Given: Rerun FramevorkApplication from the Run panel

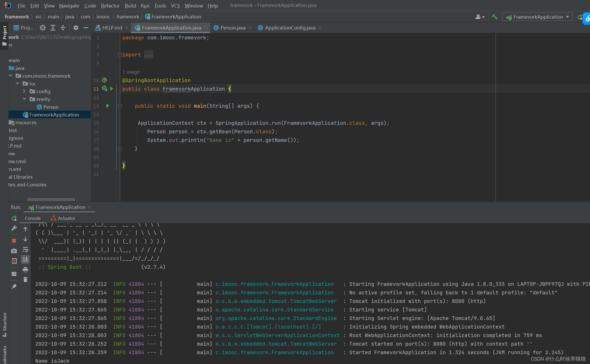Looking at the screenshot, I should tap(14, 218).
